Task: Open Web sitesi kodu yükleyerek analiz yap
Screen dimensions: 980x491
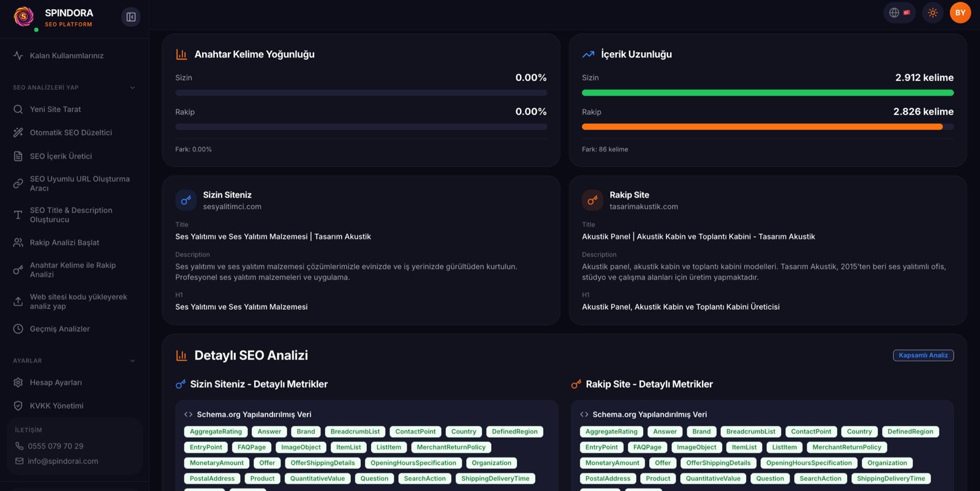Action: tap(78, 301)
